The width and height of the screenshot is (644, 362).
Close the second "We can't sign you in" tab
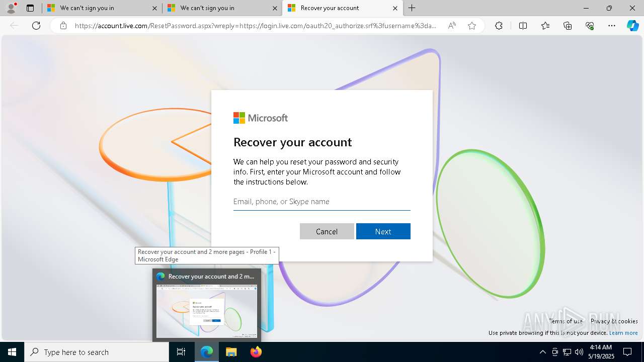coord(275,8)
